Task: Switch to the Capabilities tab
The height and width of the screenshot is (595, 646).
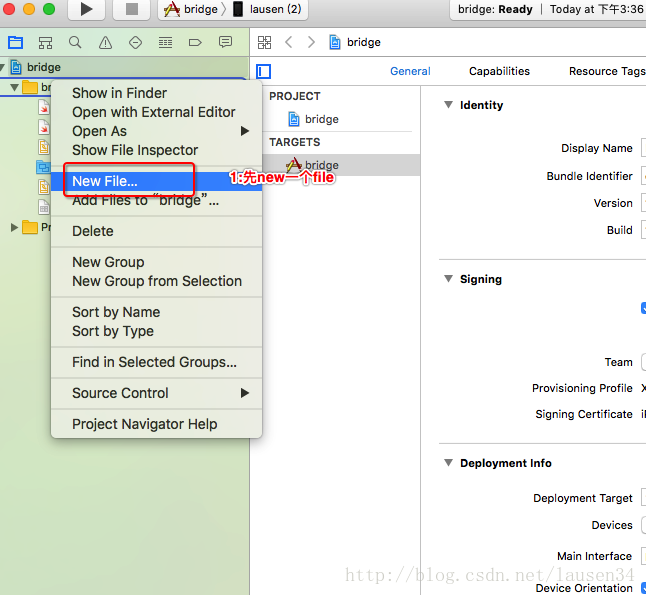Action: (499, 71)
